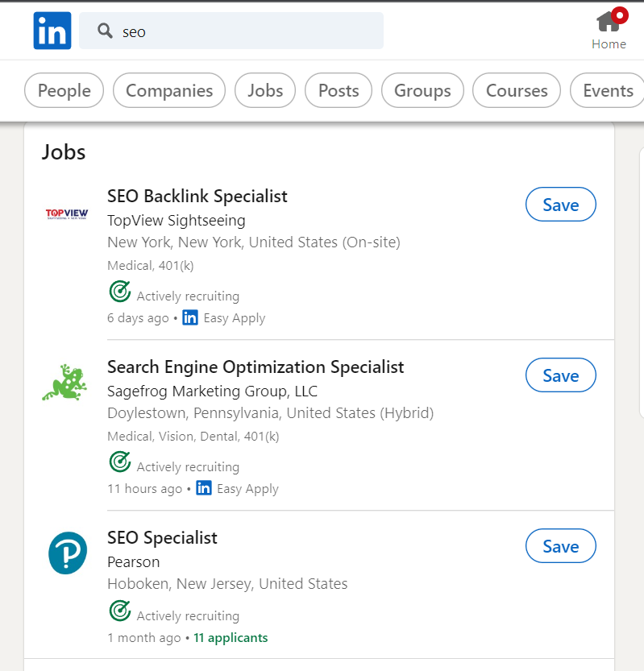Click the TopView Sightseeing company logo
The image size is (644, 671).
pos(67,213)
